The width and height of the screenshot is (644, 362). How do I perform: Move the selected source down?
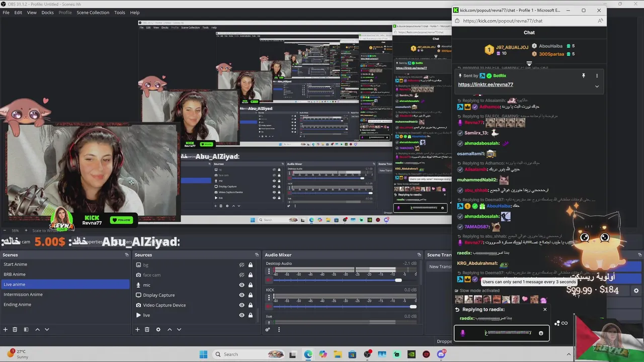(179, 329)
